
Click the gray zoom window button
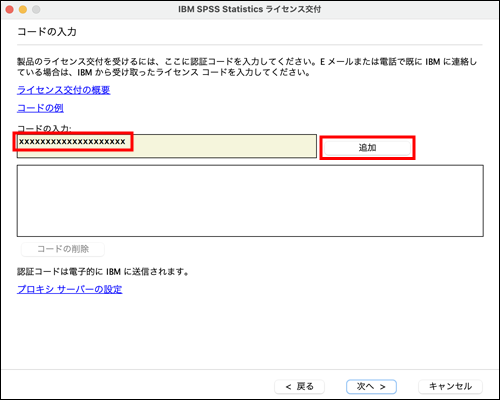(x=36, y=9)
